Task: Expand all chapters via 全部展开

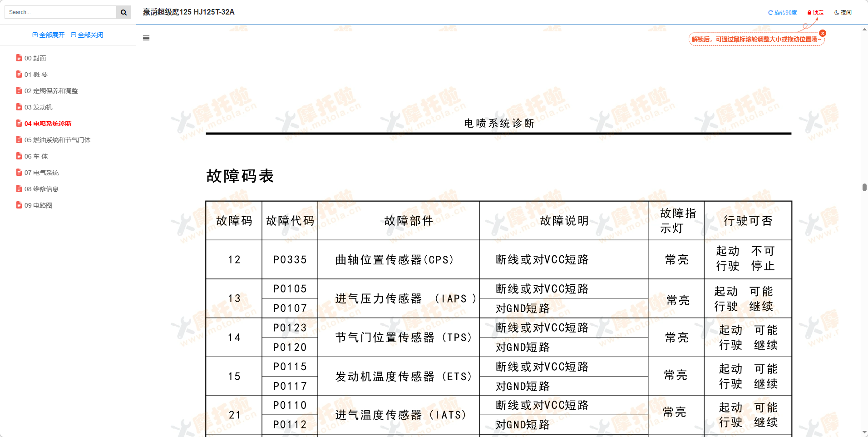Action: pos(48,35)
